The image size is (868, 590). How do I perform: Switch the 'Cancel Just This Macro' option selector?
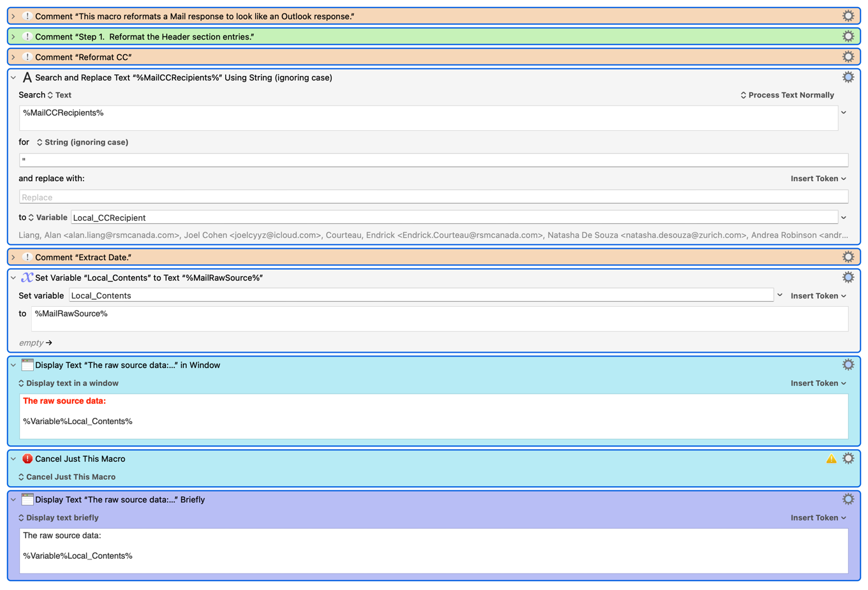(67, 477)
